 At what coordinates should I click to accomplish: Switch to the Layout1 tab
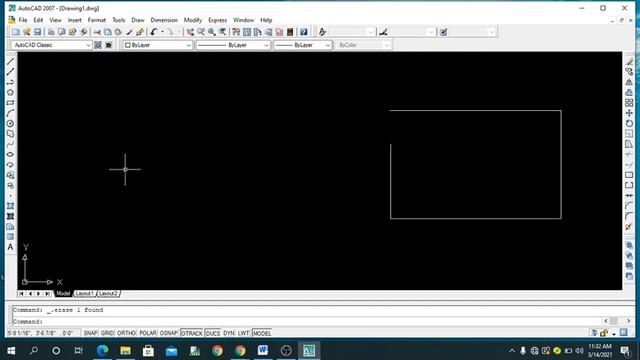coord(85,293)
